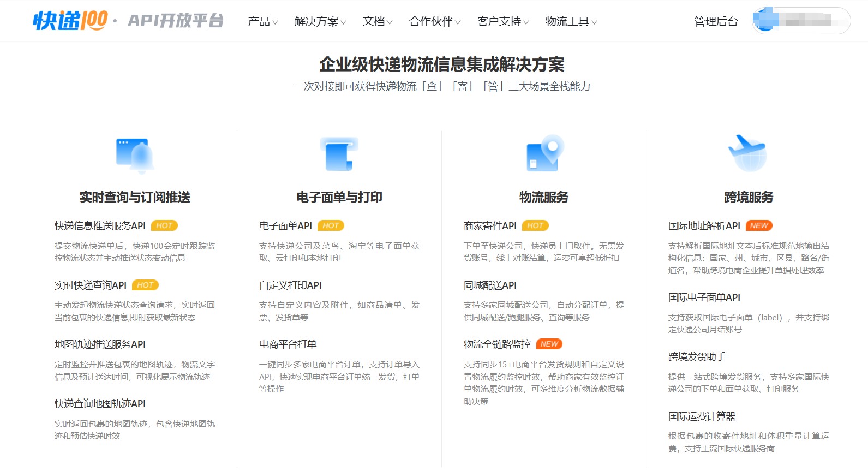Open 国际运费计算器

click(x=702, y=416)
